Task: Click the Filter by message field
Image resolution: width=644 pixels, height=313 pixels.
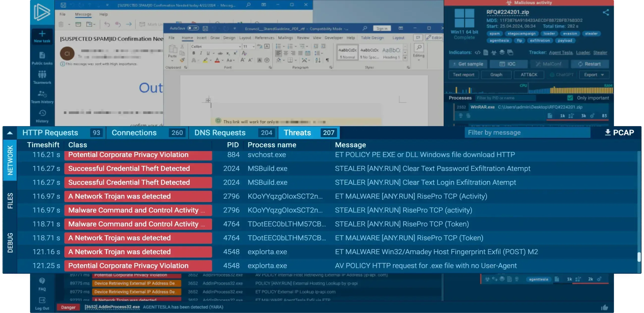Action: point(528,132)
